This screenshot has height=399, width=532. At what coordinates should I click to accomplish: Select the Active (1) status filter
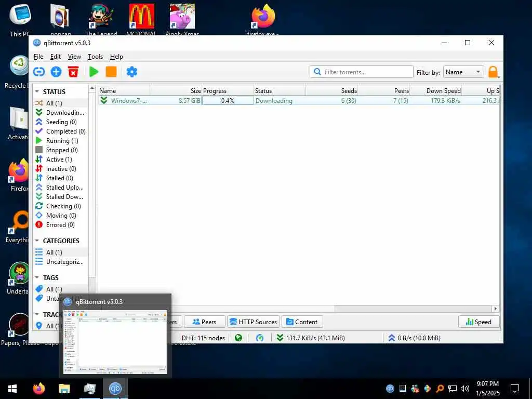coord(61,159)
